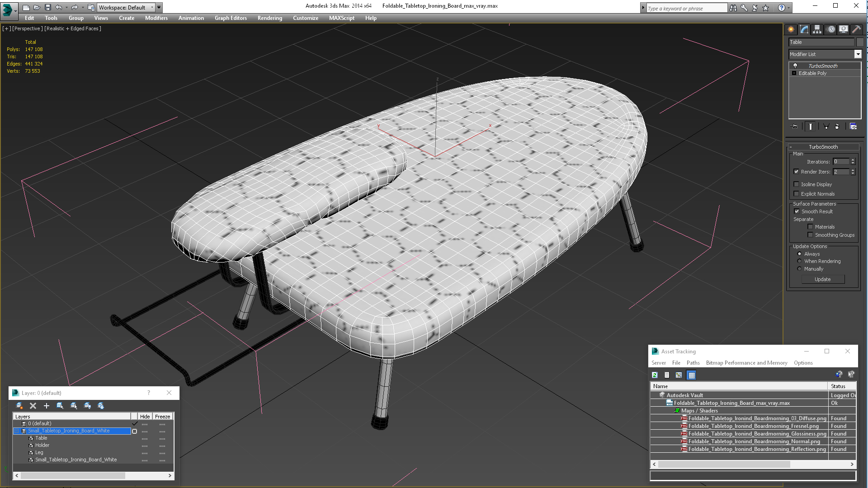
Task: Open the Edit menu
Action: [x=29, y=18]
